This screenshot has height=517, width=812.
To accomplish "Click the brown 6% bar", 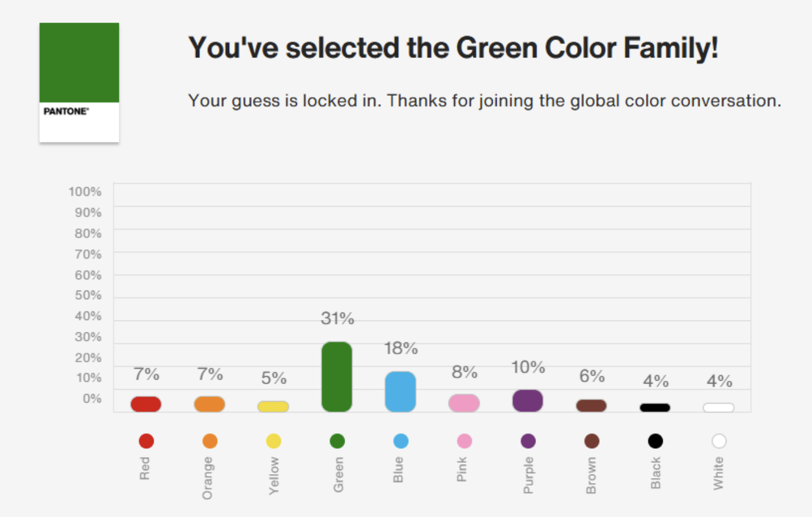I will click(591, 405).
